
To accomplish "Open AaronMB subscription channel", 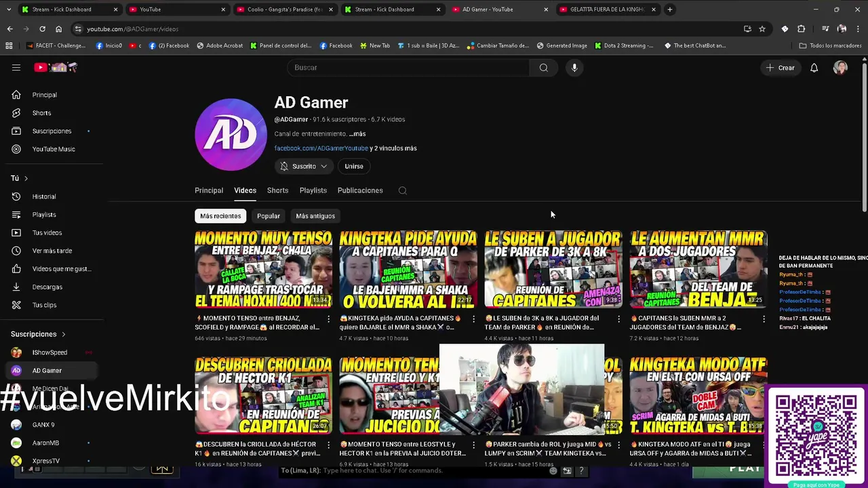I will click(x=47, y=443).
